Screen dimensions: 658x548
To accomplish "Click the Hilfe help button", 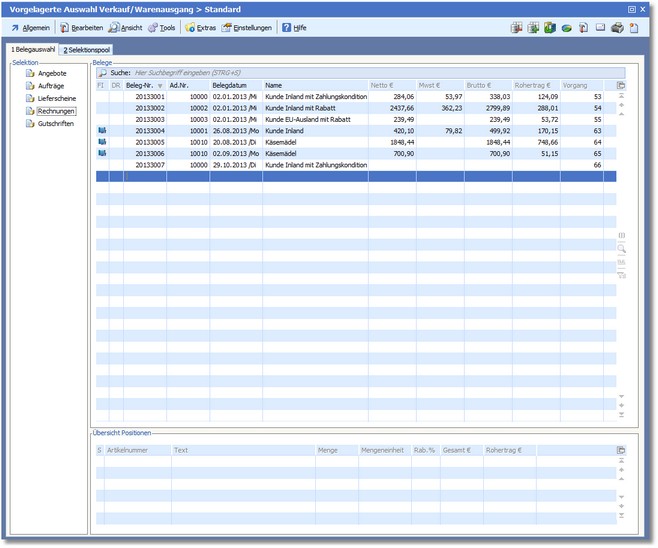I will point(294,27).
